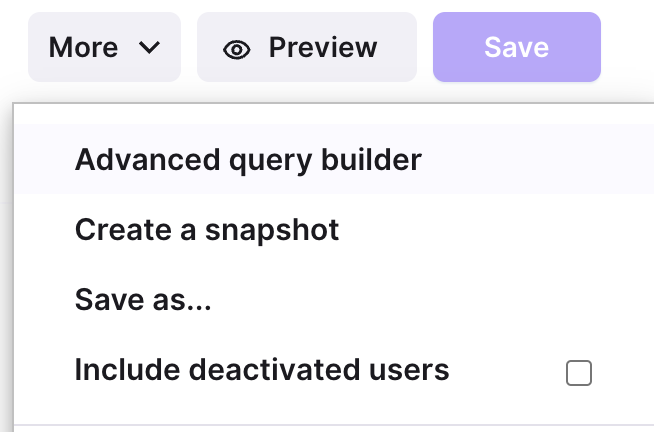
Task: Save the current query changes
Action: pyautogui.click(x=517, y=47)
